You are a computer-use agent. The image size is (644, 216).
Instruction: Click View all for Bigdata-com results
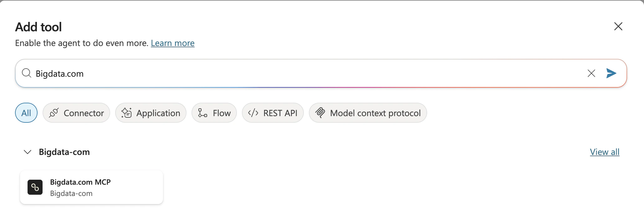pyautogui.click(x=605, y=152)
